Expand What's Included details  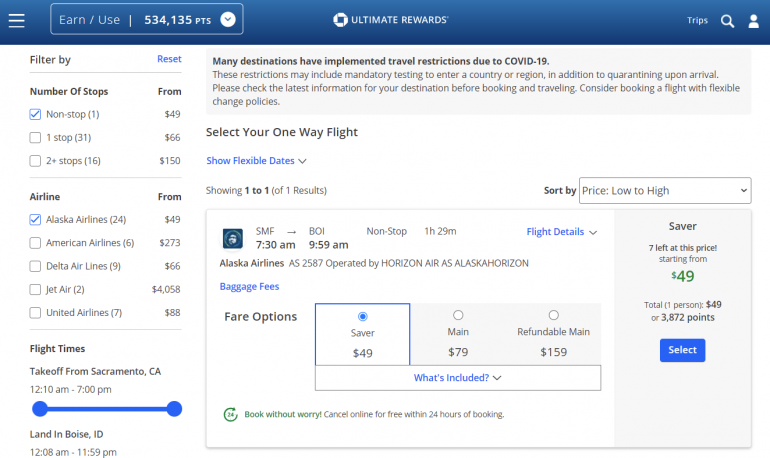(x=457, y=378)
